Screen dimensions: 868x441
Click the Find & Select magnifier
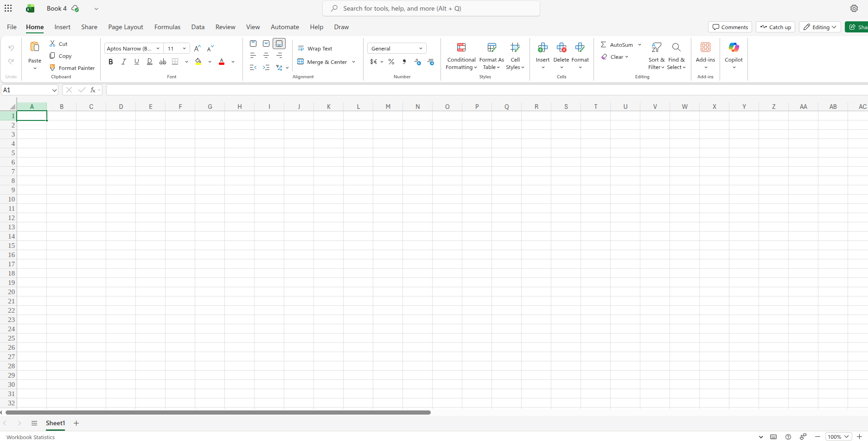[x=676, y=47]
